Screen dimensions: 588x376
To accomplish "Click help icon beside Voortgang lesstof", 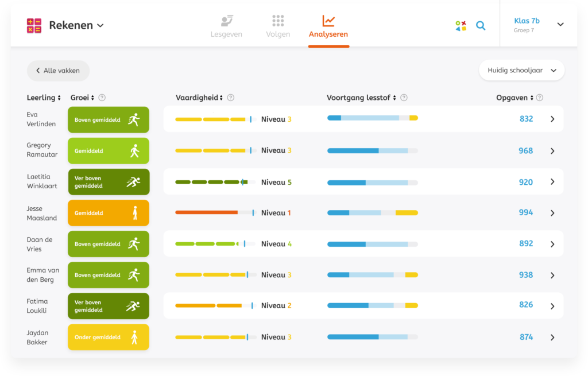I will [404, 98].
